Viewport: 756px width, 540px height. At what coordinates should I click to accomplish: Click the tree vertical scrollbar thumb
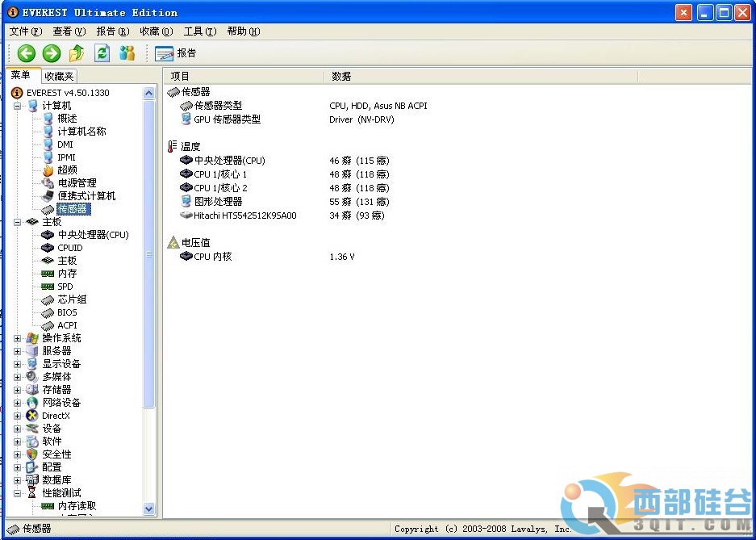click(149, 253)
